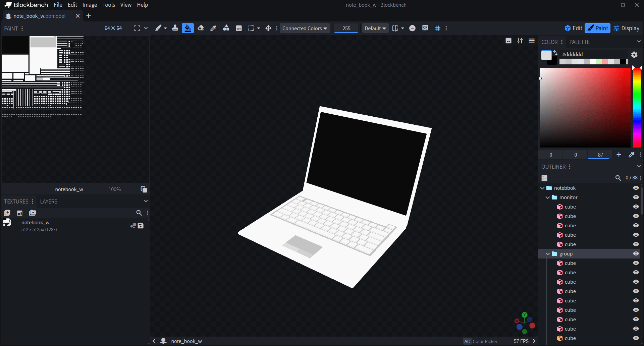The width and height of the screenshot is (644, 346).
Task: Switch to Display mode
Action: pyautogui.click(x=627, y=28)
